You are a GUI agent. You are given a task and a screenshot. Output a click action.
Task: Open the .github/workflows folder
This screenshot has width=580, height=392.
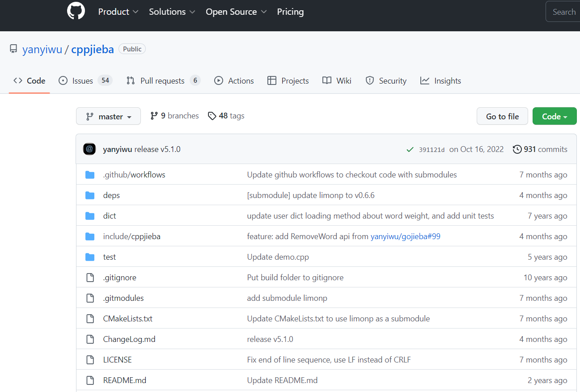tap(134, 175)
